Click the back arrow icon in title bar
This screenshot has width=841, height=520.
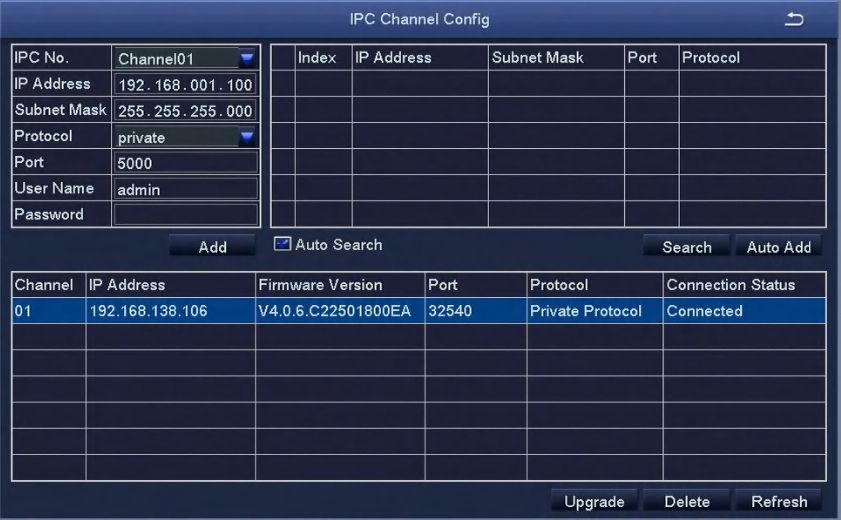(794, 20)
